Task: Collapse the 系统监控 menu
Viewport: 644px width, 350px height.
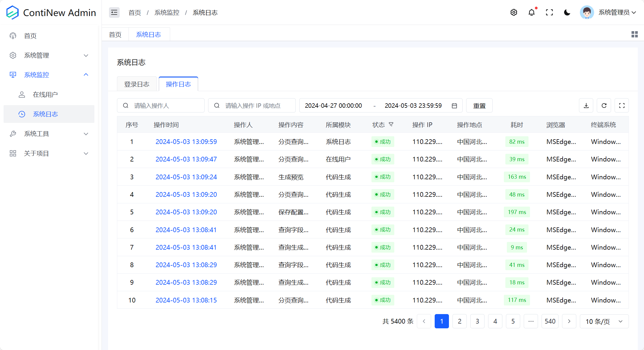Action: click(36, 75)
